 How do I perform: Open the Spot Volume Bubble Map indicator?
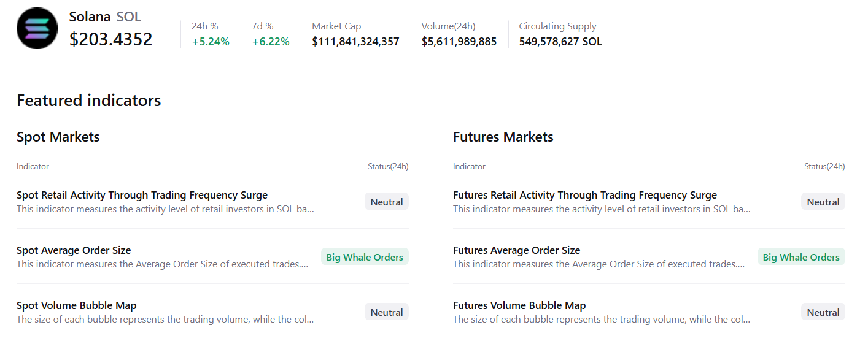(x=77, y=306)
